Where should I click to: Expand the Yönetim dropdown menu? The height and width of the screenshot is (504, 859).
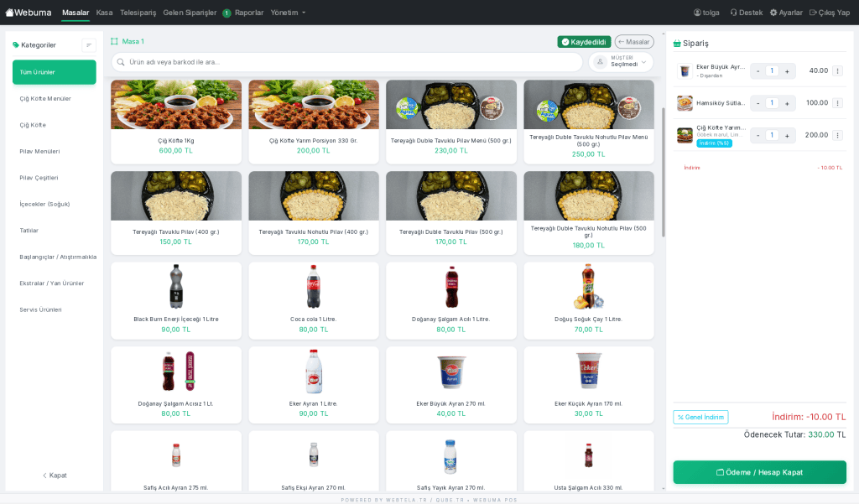(288, 13)
